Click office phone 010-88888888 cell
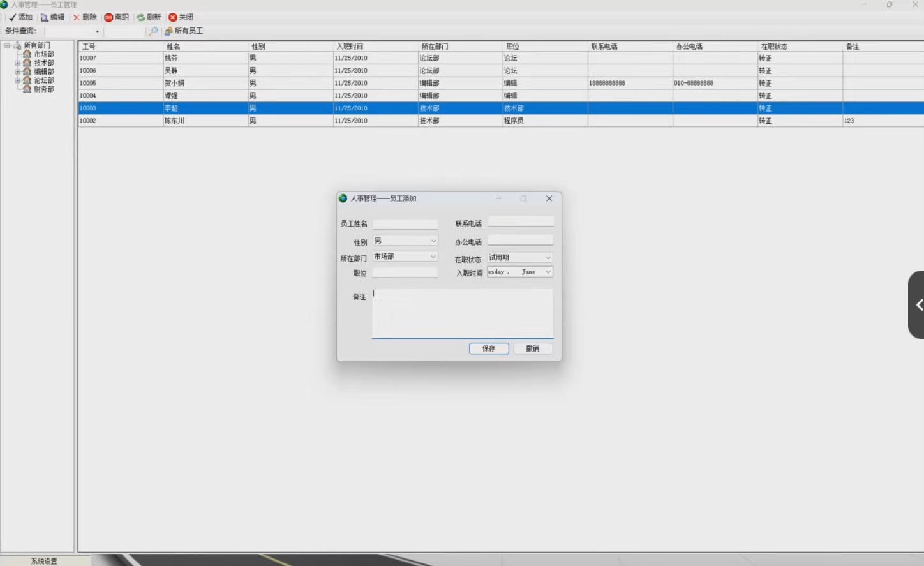 click(x=715, y=83)
